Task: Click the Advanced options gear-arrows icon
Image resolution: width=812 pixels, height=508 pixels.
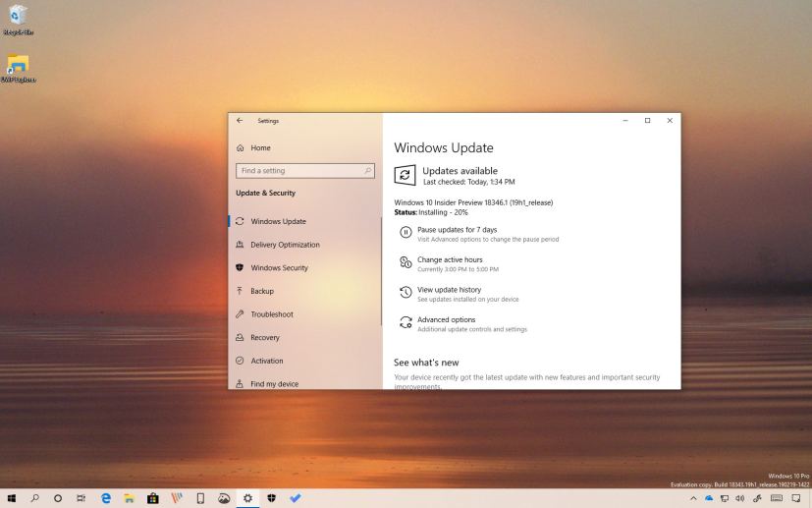Action: coord(406,322)
